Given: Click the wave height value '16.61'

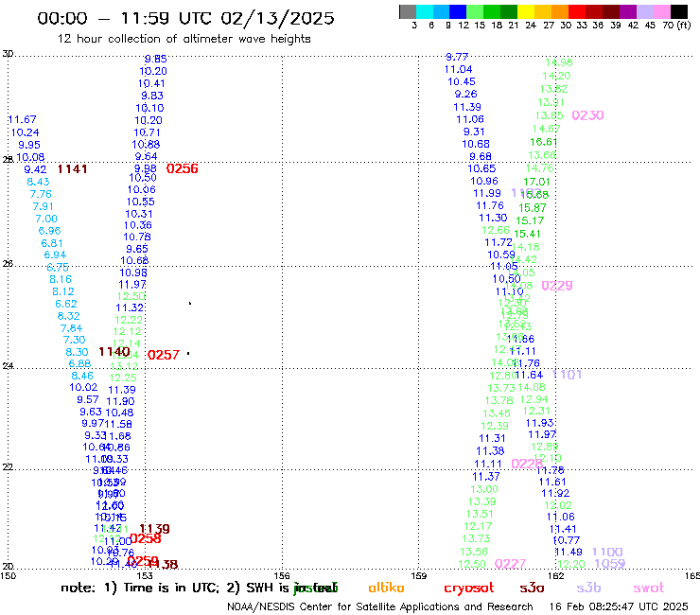Looking at the screenshot, I should pyautogui.click(x=543, y=143).
